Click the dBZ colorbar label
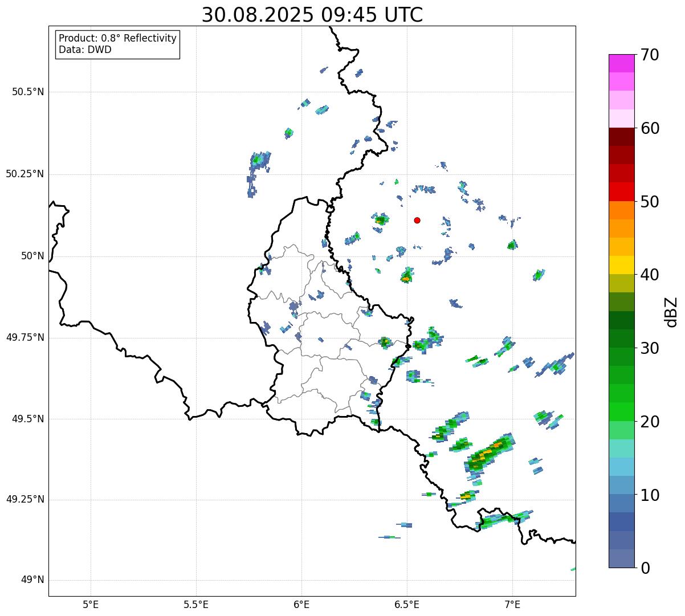Image resolution: width=685 pixels, height=616 pixels. (671, 312)
